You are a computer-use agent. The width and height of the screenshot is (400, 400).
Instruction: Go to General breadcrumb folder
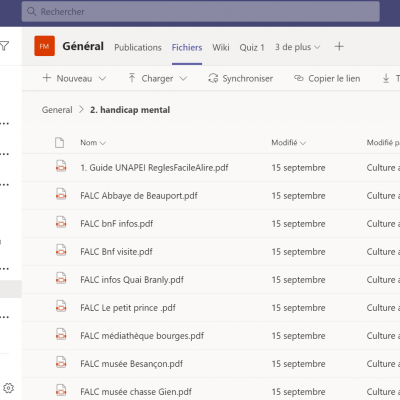(57, 110)
